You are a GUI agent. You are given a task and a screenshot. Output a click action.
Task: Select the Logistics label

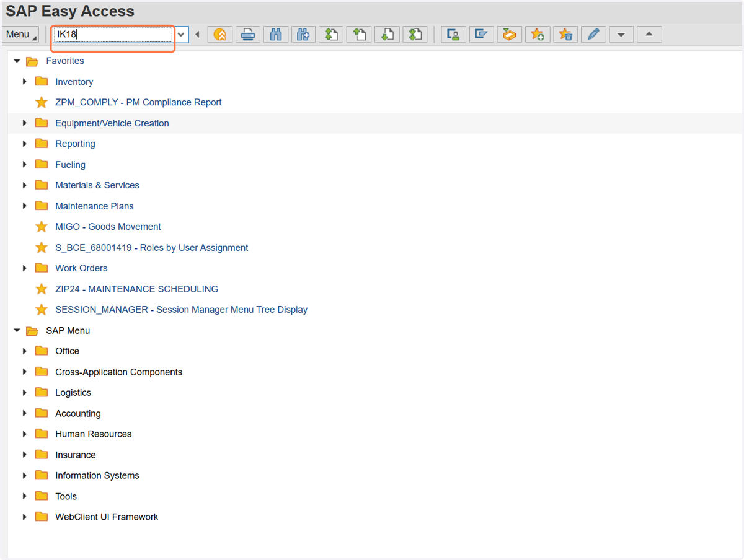click(x=73, y=393)
